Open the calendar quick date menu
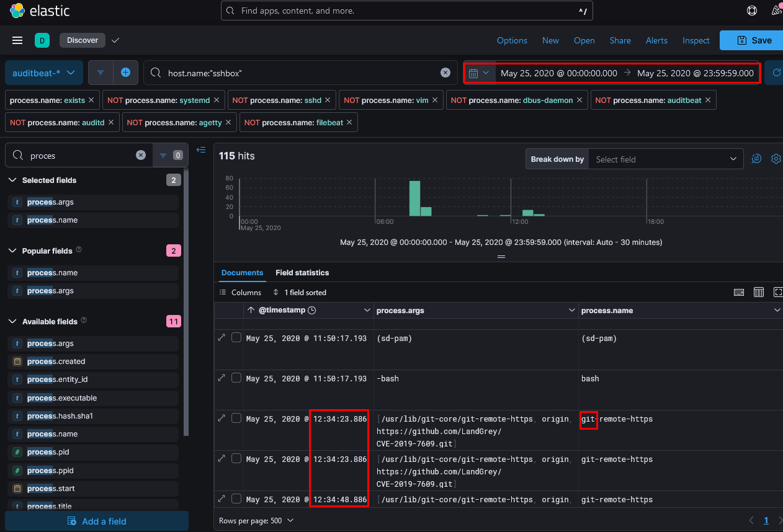The width and height of the screenshot is (783, 532). click(478, 73)
